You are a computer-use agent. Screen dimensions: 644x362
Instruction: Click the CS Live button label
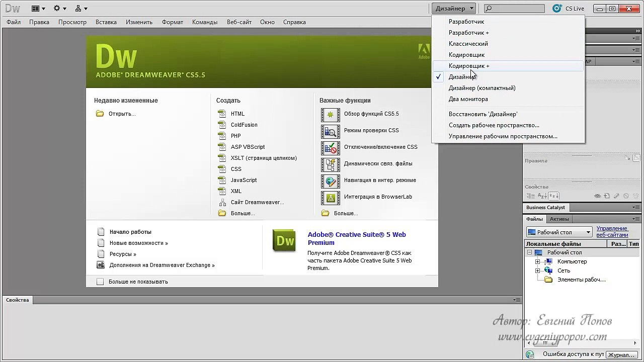tap(575, 9)
